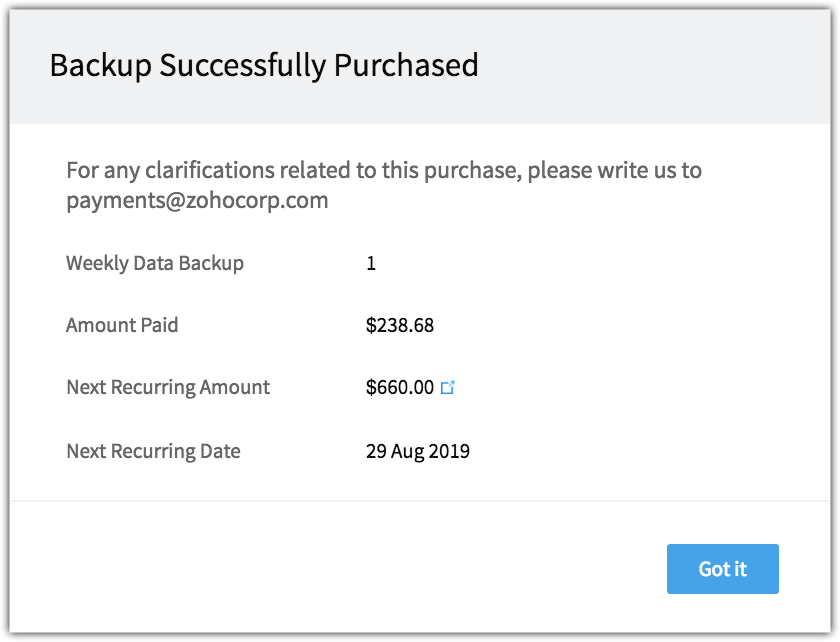Click the Weekly Data Backup label

pos(155,263)
